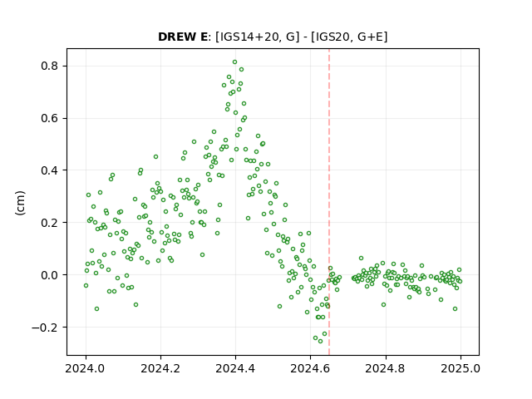Image resolution: width=532 pixels, height=399 pixels.
Task: Click the lowest green data point
Action: (x=320, y=341)
